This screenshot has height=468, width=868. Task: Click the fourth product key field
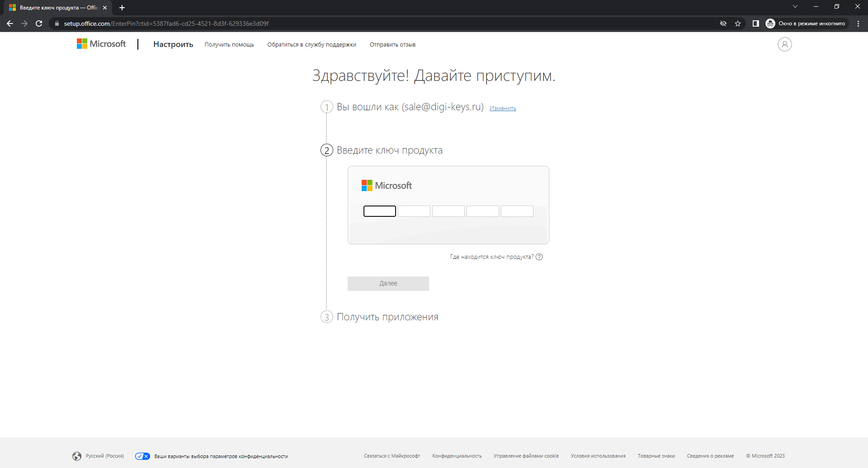483,211
